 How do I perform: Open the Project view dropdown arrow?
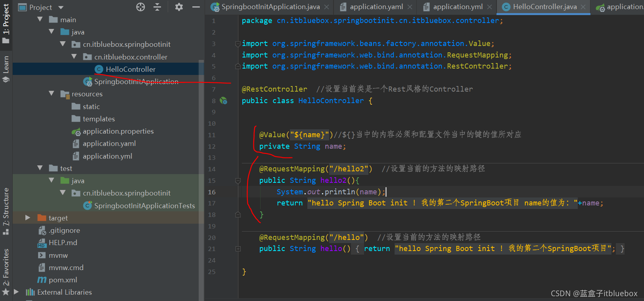[61, 8]
